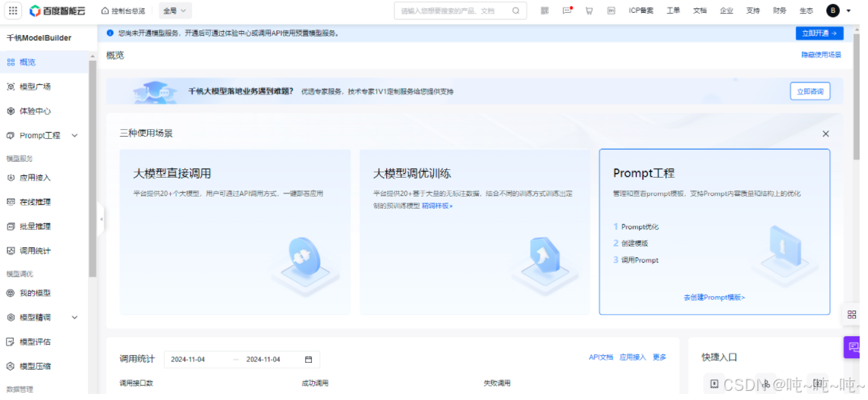The width and height of the screenshot is (868, 400).
Task: Open the 生态 menu
Action: [806, 11]
